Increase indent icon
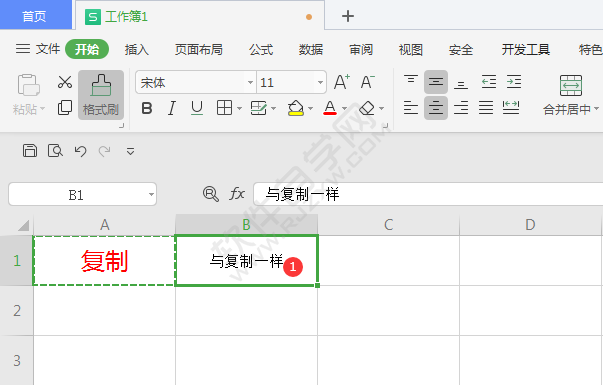 tap(514, 82)
